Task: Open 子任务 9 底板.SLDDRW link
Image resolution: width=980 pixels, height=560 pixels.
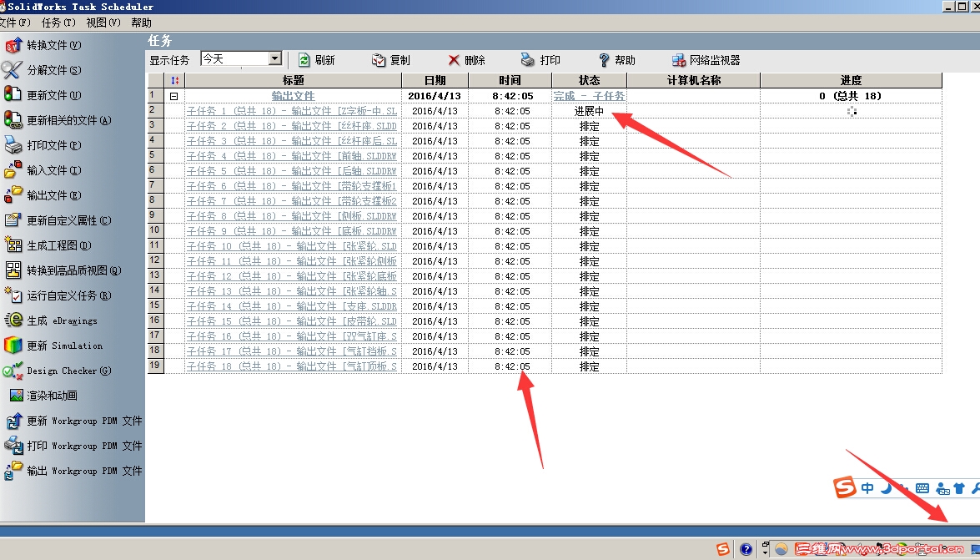Action: point(292,231)
